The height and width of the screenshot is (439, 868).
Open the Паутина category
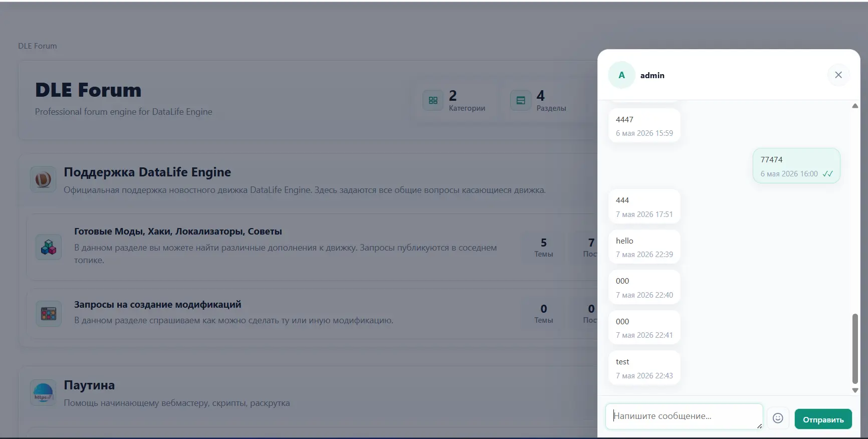tap(89, 385)
